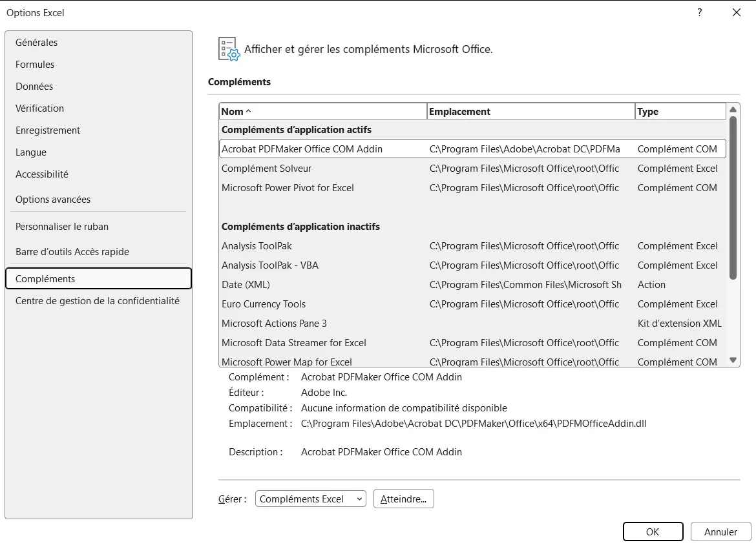Select Microsoft Actions Pane 3 row
This screenshot has width=756, height=547.
(x=472, y=324)
